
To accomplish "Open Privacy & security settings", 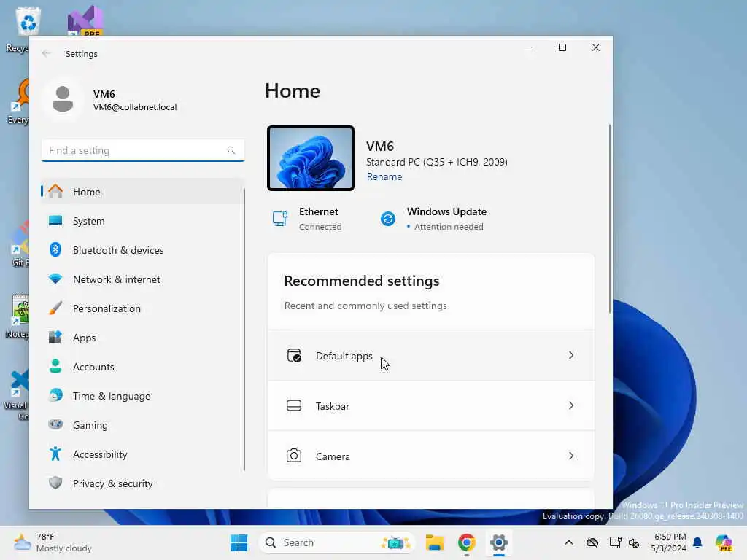I will [x=142, y=483].
